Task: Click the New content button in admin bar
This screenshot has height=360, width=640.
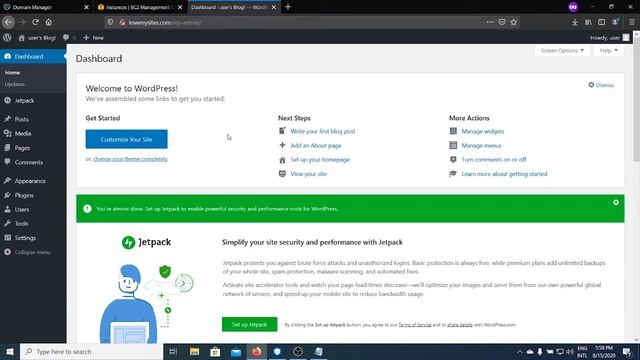Action: 93,38
